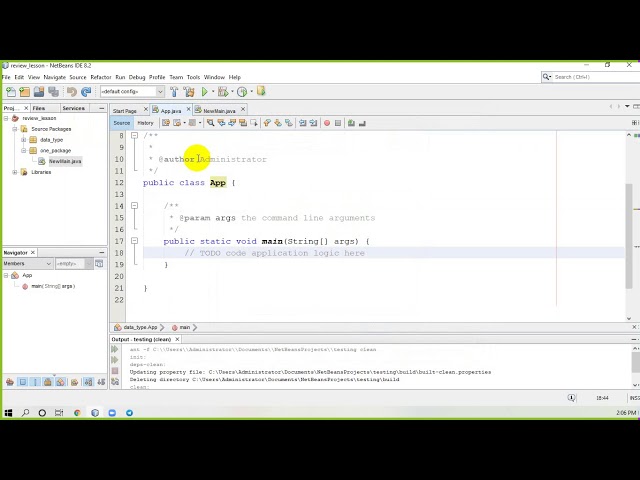Switch to the NewMain.java editor tab

(219, 111)
